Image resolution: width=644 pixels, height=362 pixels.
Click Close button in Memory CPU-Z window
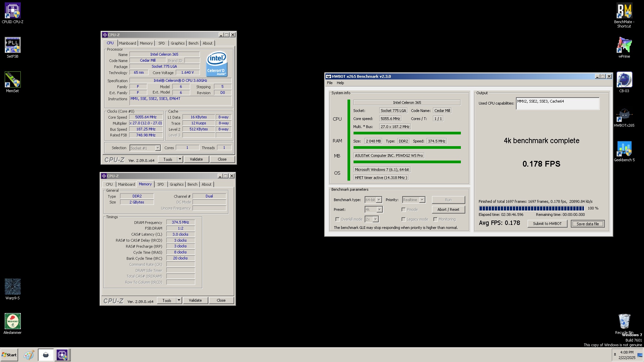(221, 300)
